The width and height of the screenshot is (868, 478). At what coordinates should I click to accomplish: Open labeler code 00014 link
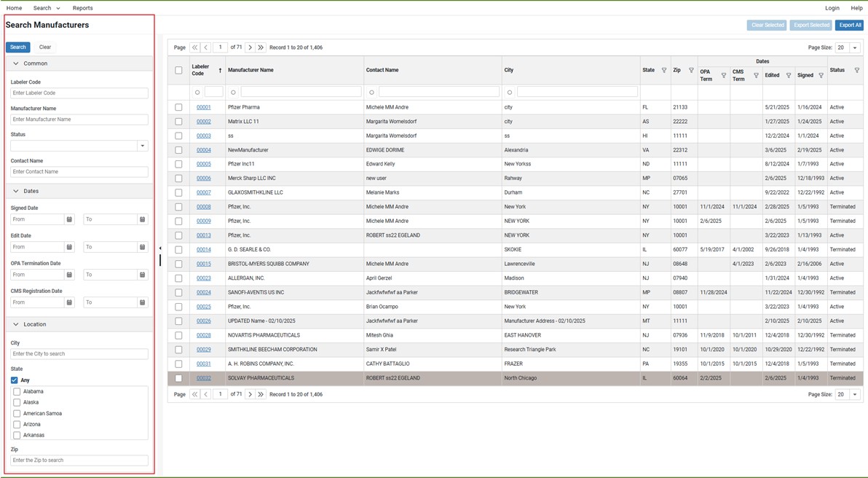tap(203, 250)
